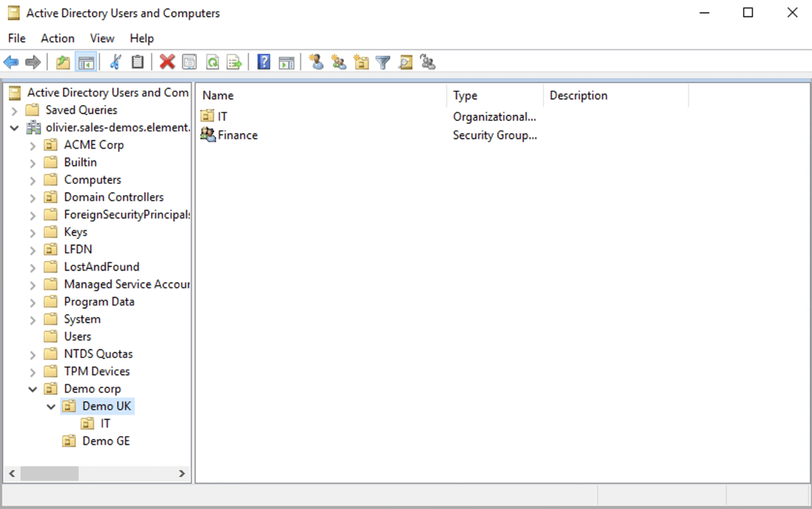Click the Back arrow toolbar icon
812x509 pixels.
11,62
